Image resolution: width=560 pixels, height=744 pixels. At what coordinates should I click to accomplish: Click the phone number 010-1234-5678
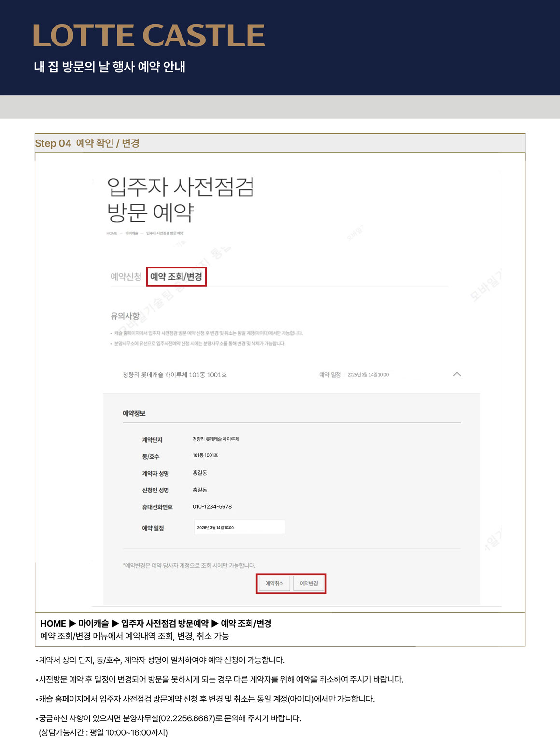(212, 506)
